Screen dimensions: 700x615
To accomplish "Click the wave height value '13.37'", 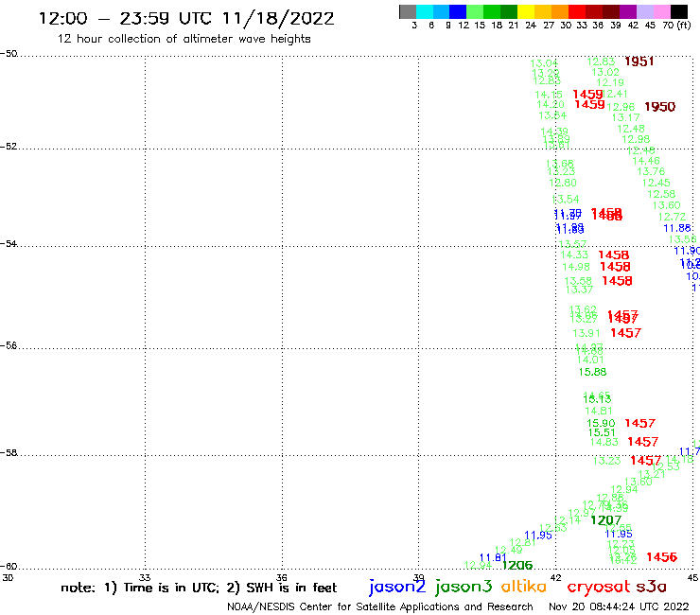I will (x=579, y=290).
